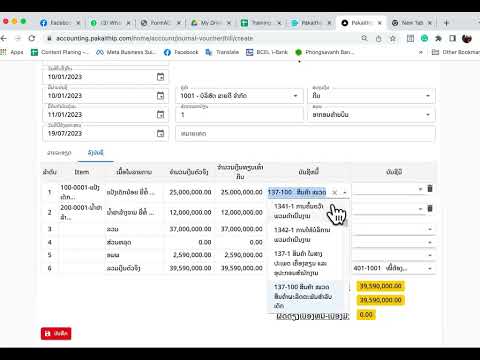Open calendar picker for second 10/01/2023 date
480x360 pixels.
click(x=160, y=96)
